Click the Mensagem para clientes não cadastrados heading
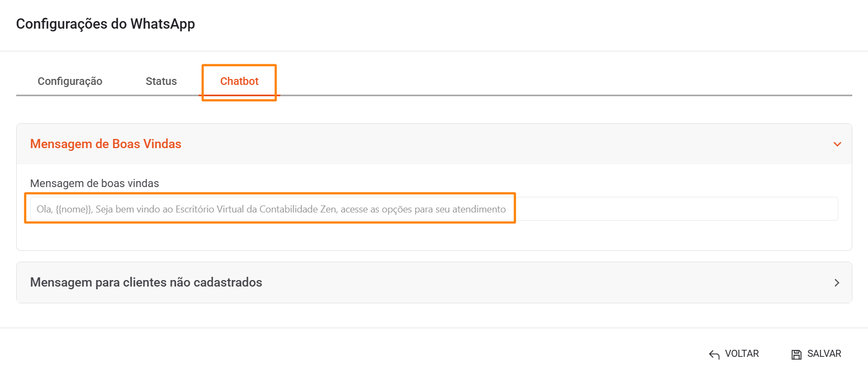 [x=146, y=282]
